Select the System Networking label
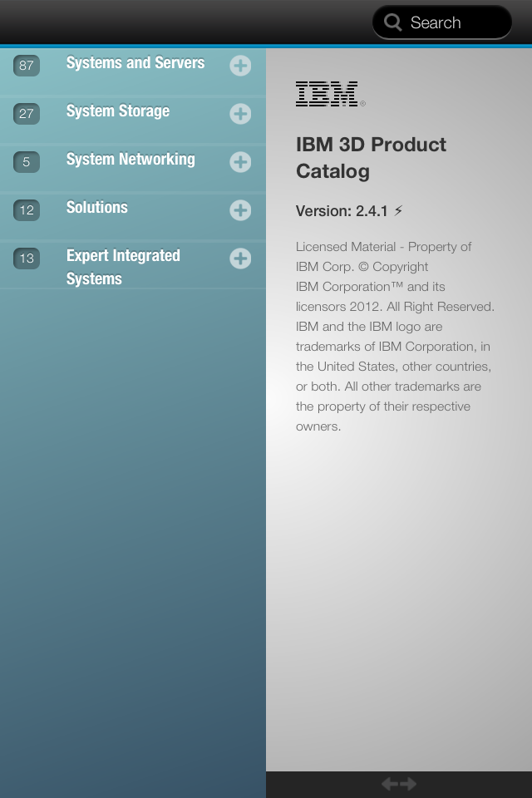532x798 pixels. click(x=131, y=160)
